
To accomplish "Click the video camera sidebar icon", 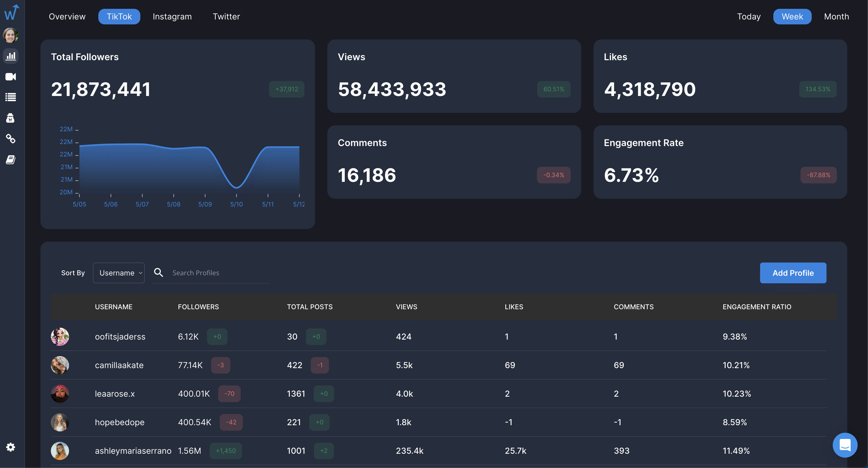I will 11,77.
